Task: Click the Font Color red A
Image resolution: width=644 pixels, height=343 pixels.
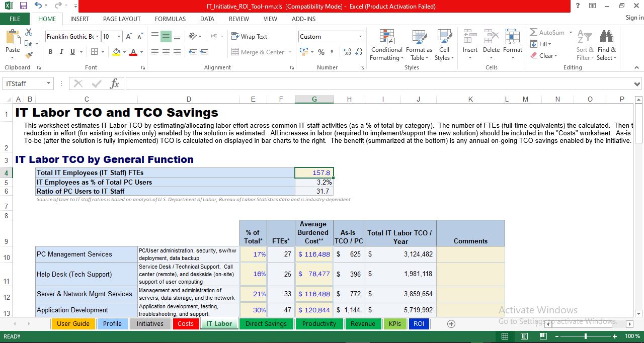Action: coord(133,52)
